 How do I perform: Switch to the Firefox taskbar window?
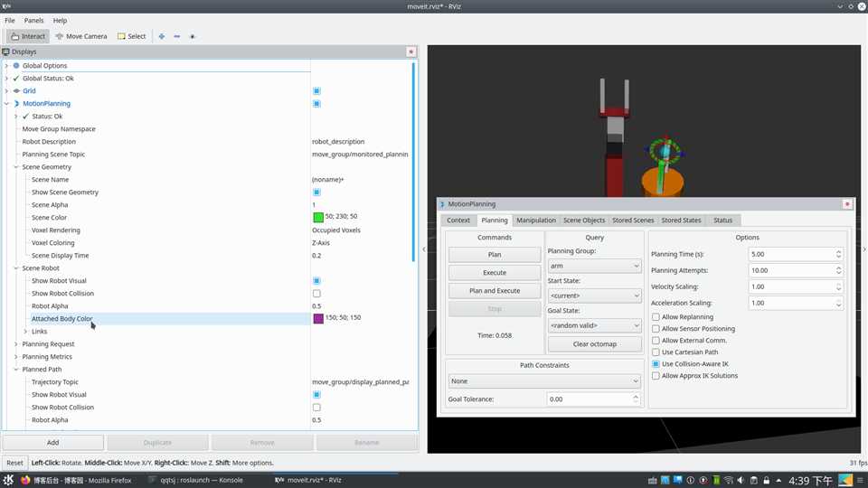coord(76,480)
